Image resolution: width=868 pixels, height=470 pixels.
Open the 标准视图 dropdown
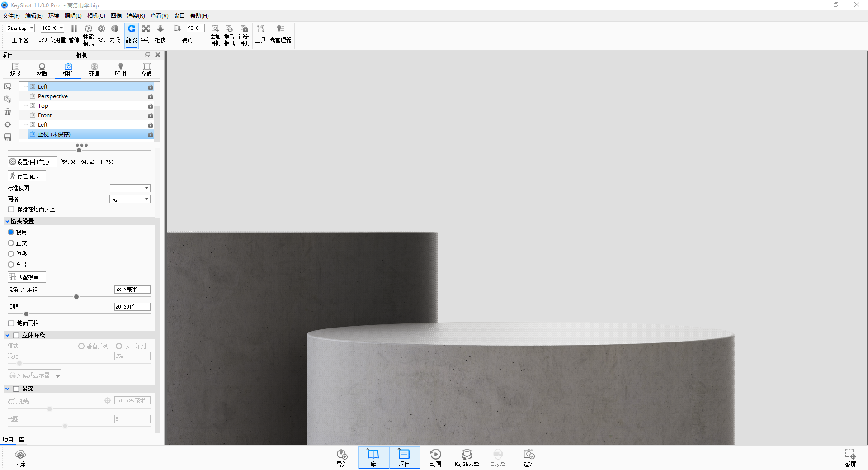130,188
